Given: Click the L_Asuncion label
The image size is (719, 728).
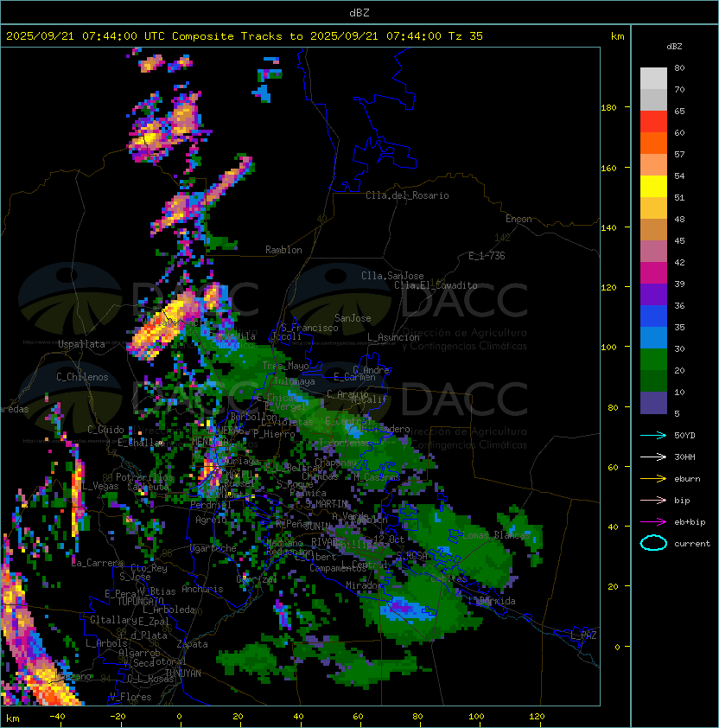Looking at the screenshot, I should pos(393,337).
